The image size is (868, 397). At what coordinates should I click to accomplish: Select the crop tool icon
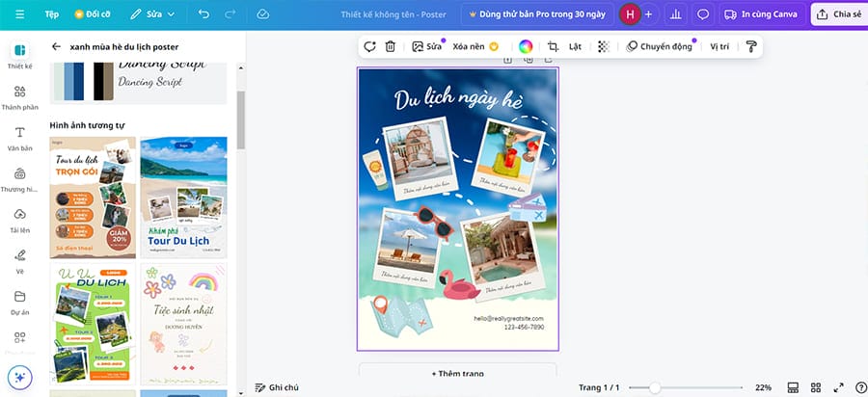coord(553,47)
